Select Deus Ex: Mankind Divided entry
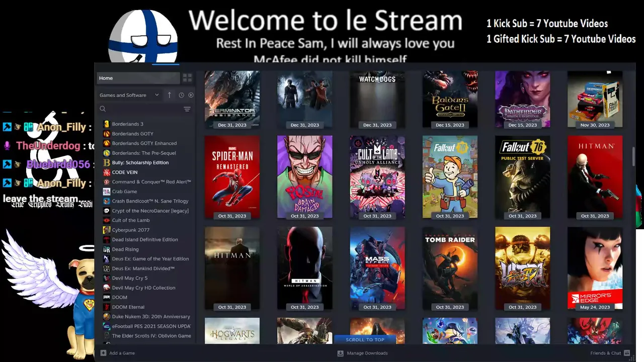This screenshot has height=362, width=644. (144, 269)
